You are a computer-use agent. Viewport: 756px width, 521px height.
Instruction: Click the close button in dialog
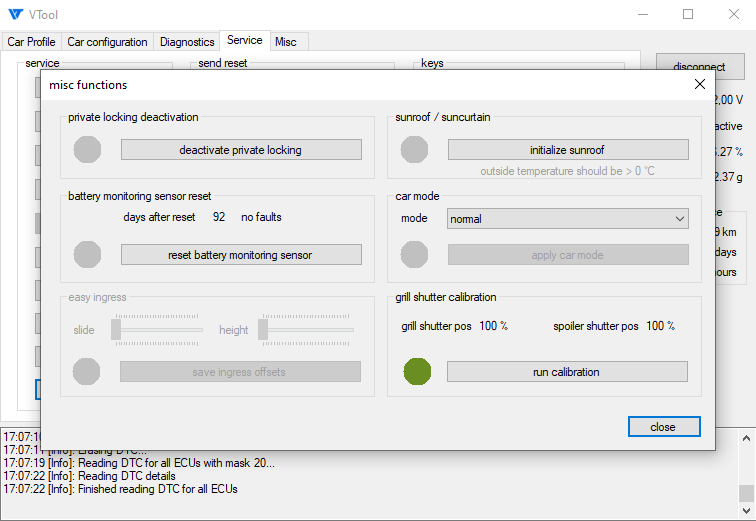pos(664,427)
